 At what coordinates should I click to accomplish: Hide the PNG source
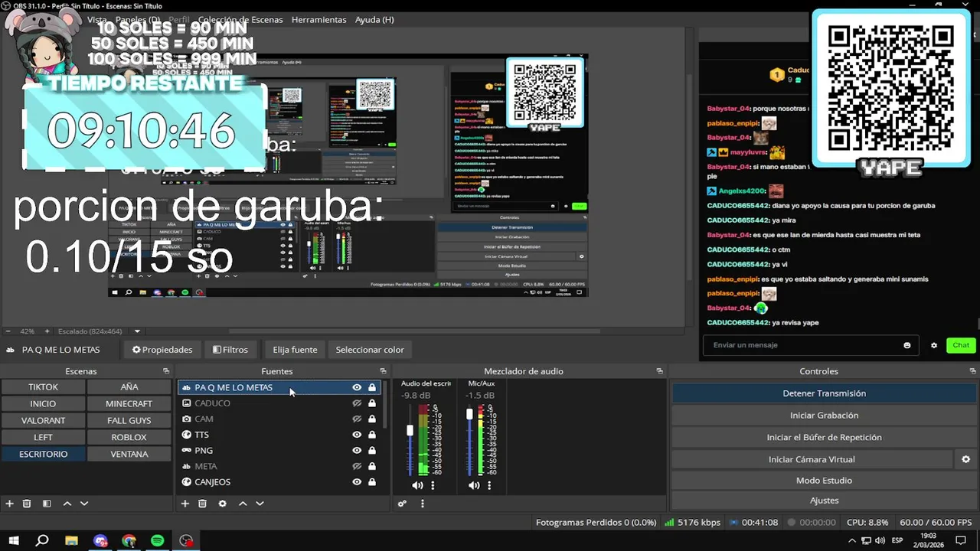357,450
